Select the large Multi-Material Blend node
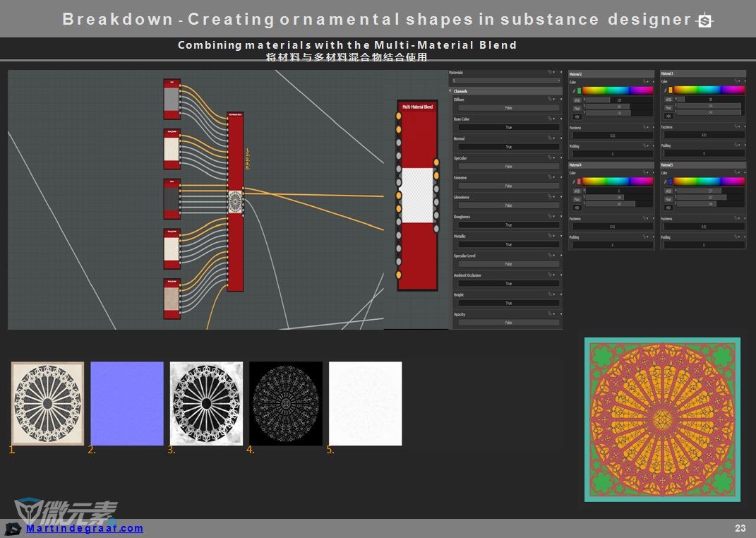756x538 pixels. (418, 195)
